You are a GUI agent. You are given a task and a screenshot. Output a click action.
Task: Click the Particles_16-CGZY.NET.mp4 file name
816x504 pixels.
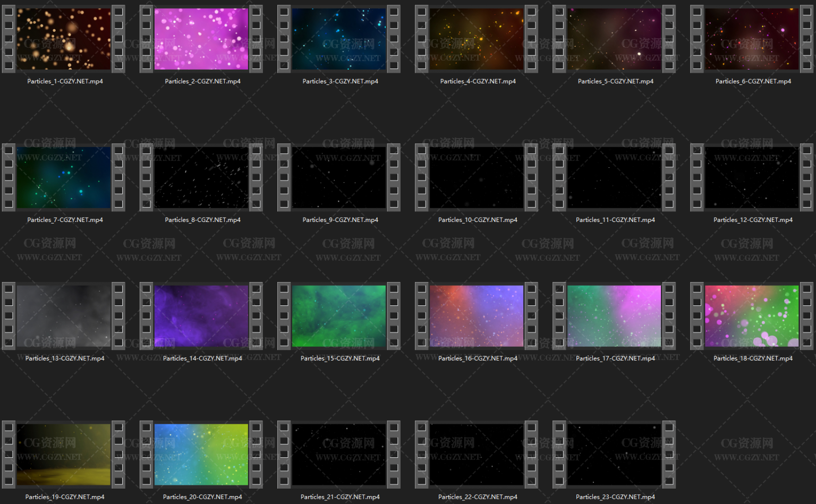[x=478, y=358]
